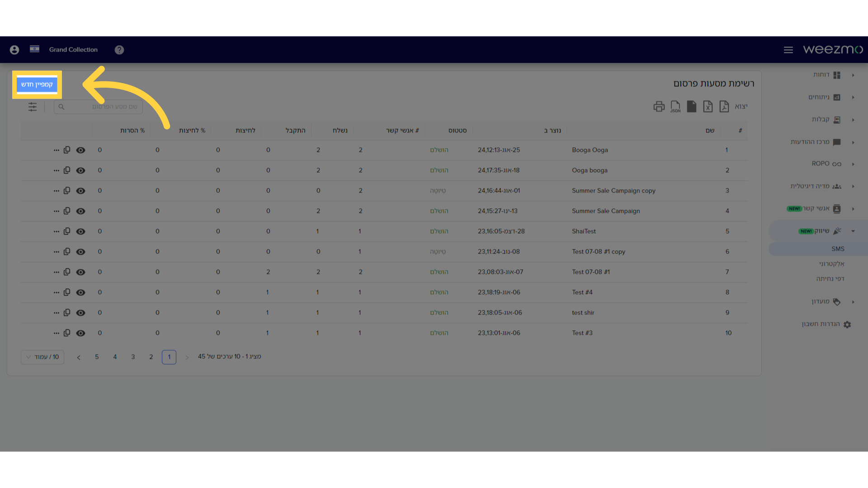Duplicate the test shir campaign
The width and height of the screenshot is (868, 488).
click(67, 312)
